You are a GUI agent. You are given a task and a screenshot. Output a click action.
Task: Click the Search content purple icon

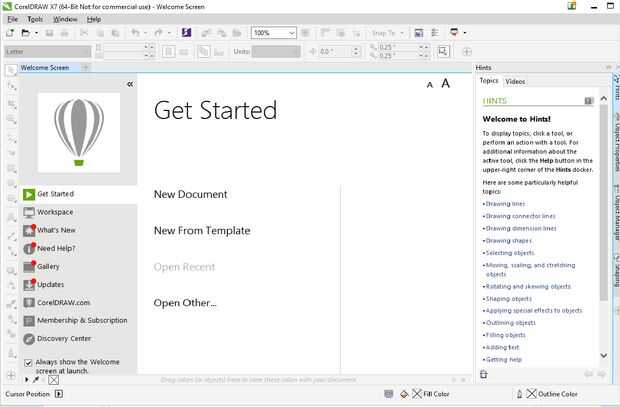click(x=186, y=33)
